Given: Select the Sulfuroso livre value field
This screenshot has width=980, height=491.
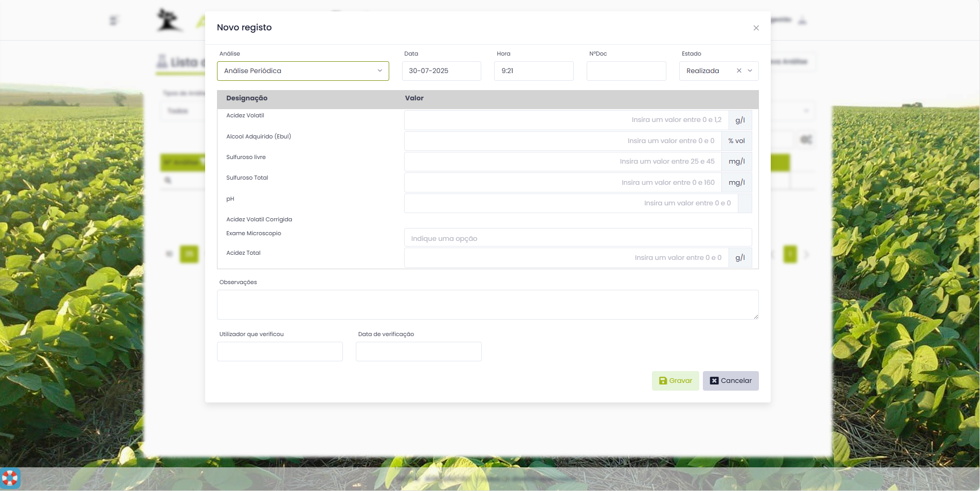Looking at the screenshot, I should 562,162.
